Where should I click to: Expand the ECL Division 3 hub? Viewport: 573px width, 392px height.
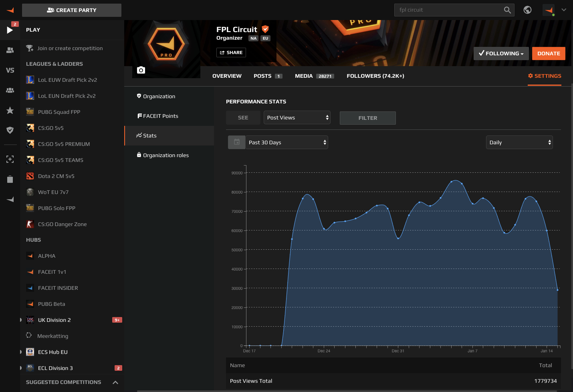point(21,368)
